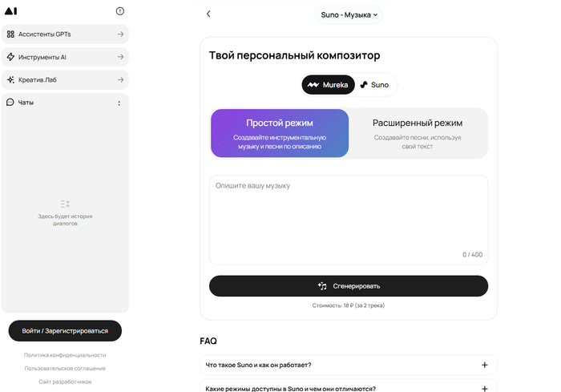Open the Suno - Музыка dropdown

pos(349,14)
